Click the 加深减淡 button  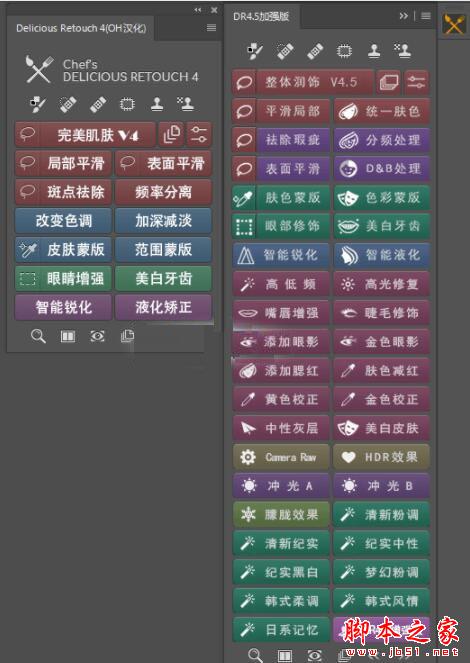coord(164,221)
